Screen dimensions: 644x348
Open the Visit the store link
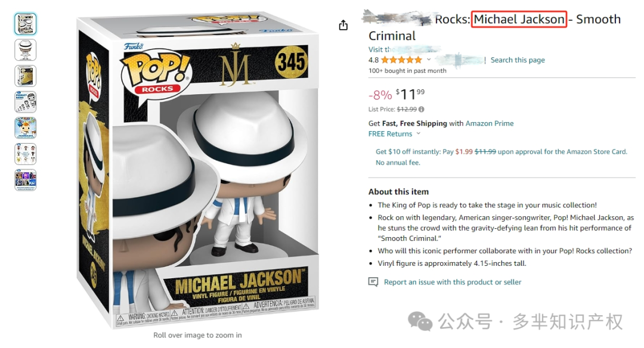(x=404, y=49)
